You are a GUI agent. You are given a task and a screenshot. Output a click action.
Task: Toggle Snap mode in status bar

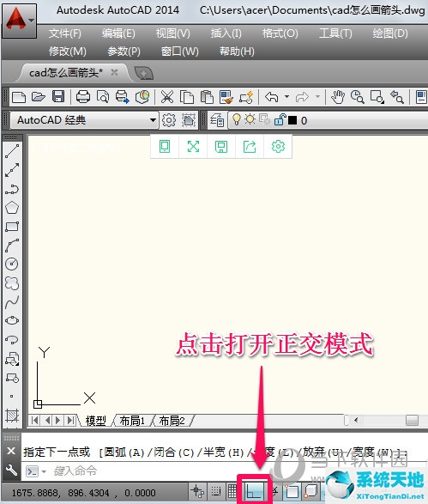216,491
